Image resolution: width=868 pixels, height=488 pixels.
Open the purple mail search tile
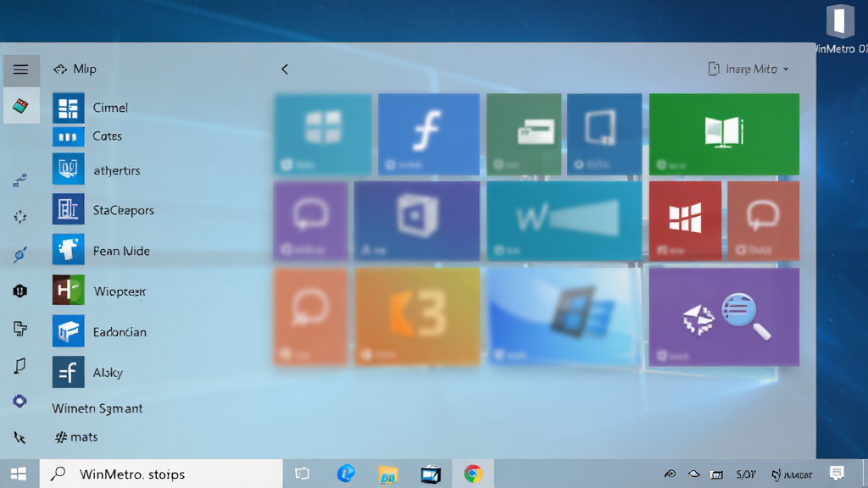[x=724, y=317]
